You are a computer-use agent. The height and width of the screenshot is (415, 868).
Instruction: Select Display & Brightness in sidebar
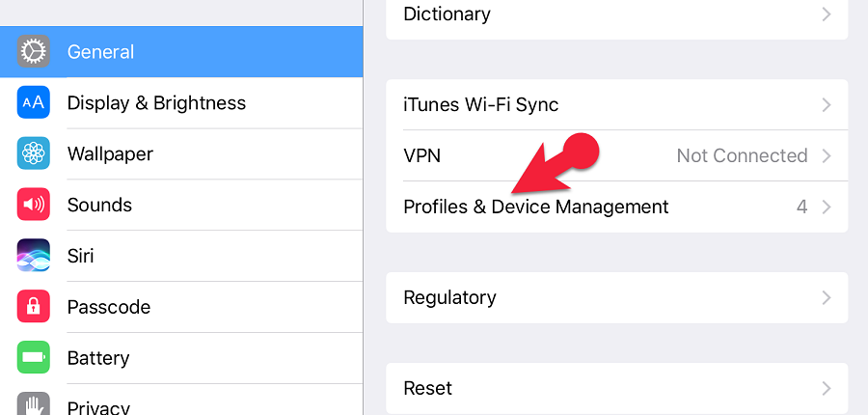[156, 103]
